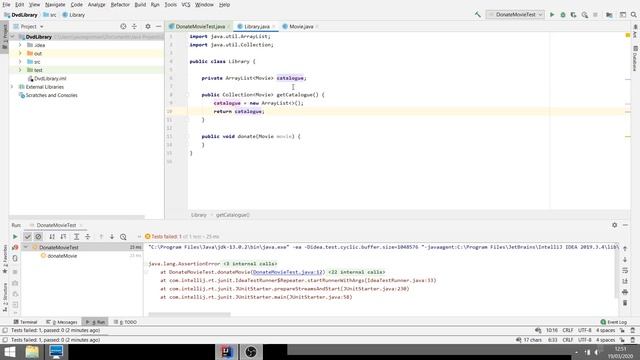This screenshot has width=640, height=360.
Task: Open the Project Structure icon
Action: click(x=609, y=15)
